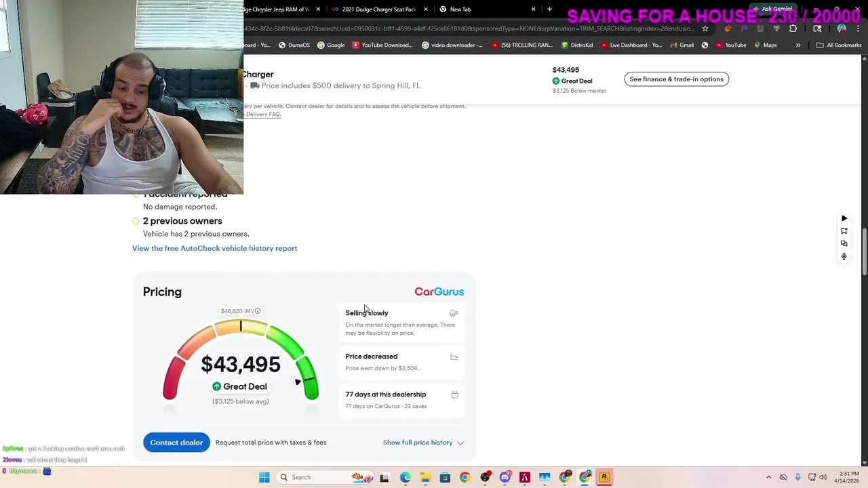Bookmark this page with the star icon
The image size is (868, 488).
705,28
